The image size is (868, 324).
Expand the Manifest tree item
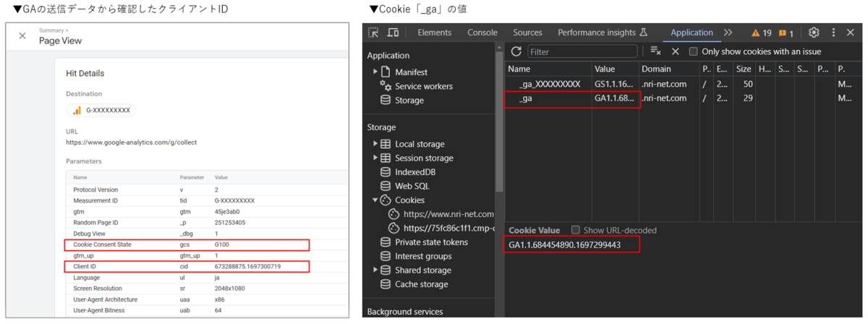375,72
